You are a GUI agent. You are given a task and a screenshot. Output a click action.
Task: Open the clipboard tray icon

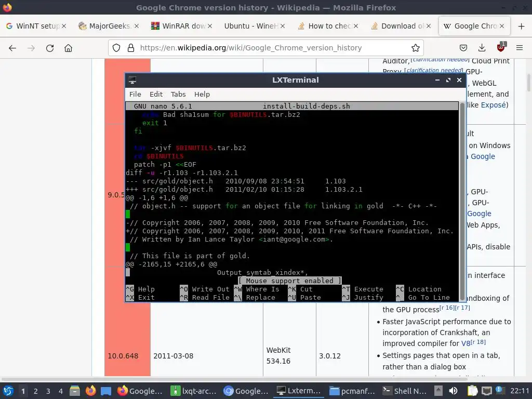pyautogui.click(x=472, y=391)
